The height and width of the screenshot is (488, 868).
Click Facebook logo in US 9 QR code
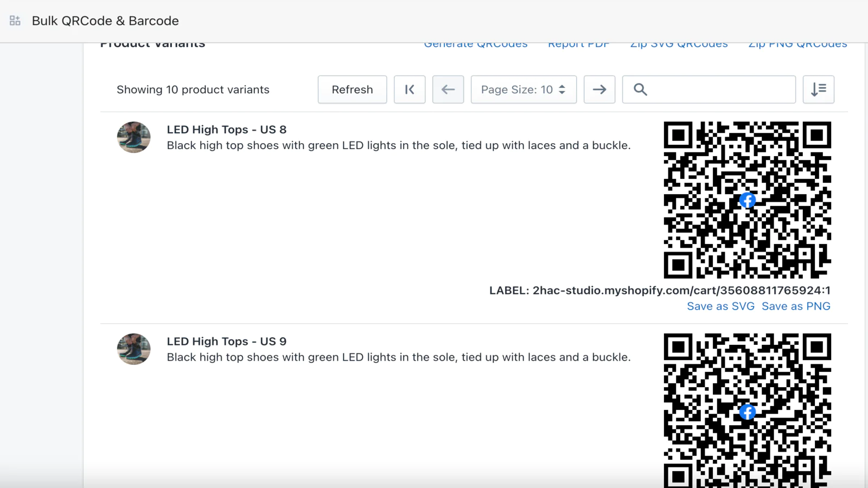[748, 412]
